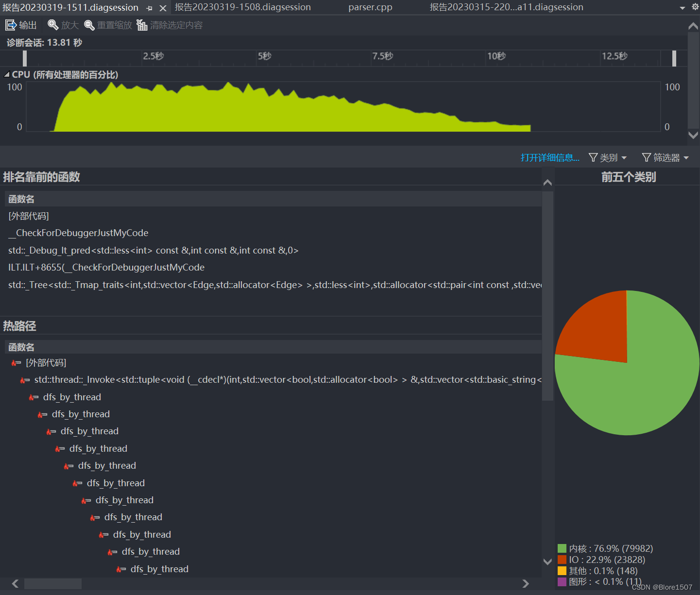Select the std::thread::_Invoke hot path row
This screenshot has width=700, height=595.
[273, 380]
